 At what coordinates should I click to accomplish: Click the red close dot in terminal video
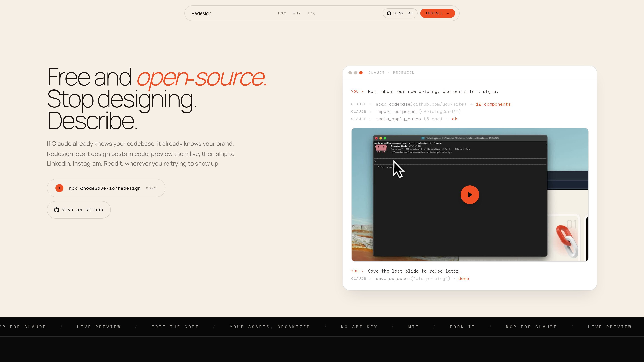coord(376,138)
